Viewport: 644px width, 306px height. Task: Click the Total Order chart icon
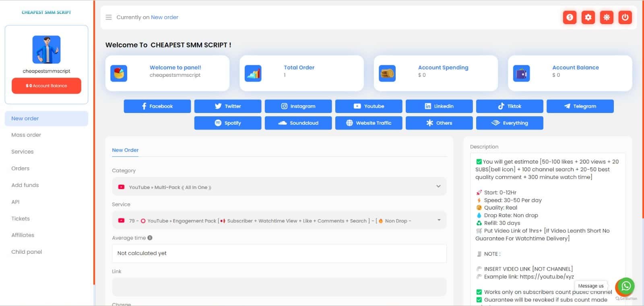253,74
